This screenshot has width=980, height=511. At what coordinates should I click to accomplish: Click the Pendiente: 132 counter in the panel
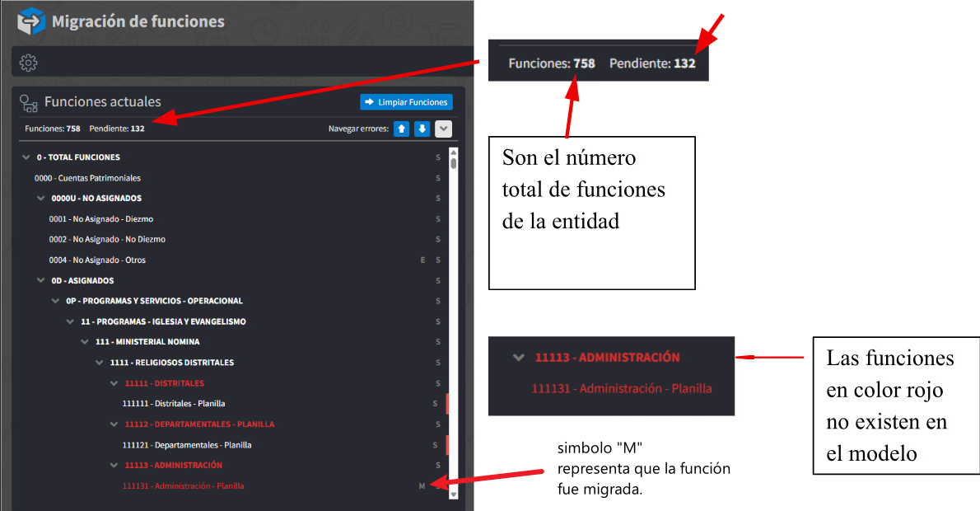[x=117, y=129]
